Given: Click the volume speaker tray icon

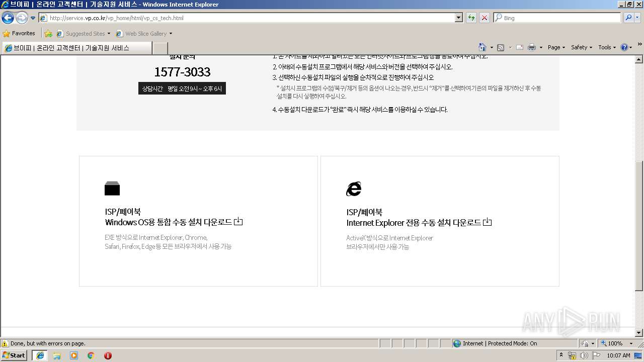Looking at the screenshot, I should (x=584, y=355).
